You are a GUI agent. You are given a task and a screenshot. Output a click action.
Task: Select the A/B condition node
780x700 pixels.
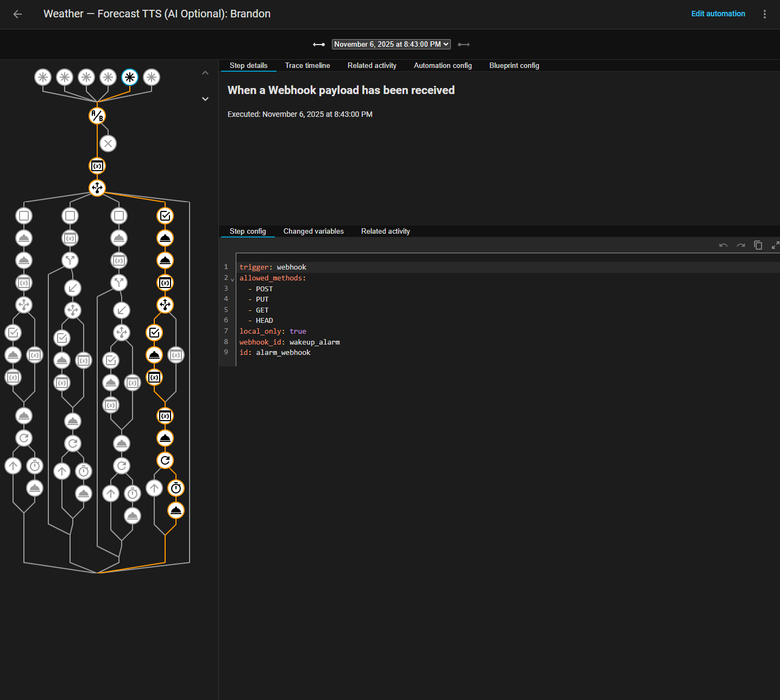(x=97, y=116)
